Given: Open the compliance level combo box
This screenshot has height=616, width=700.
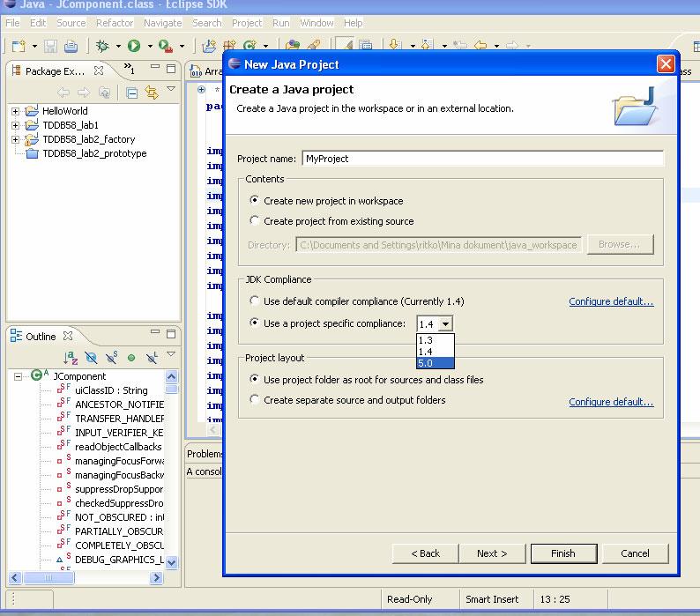Looking at the screenshot, I should coord(445,323).
